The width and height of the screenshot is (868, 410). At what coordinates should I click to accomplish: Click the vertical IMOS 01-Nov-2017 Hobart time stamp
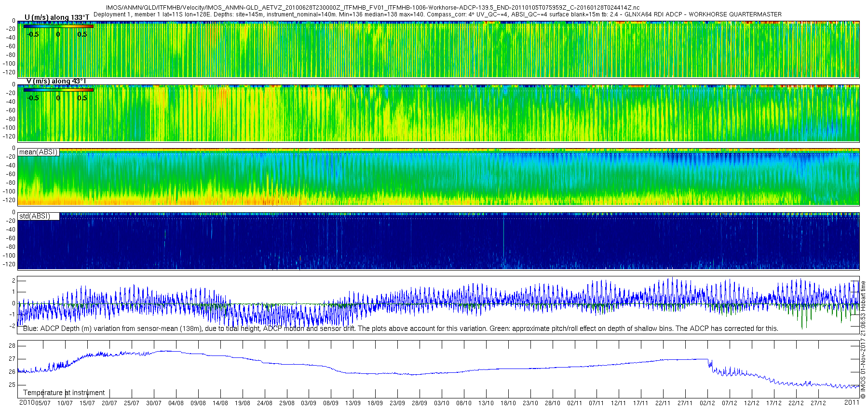click(x=863, y=340)
